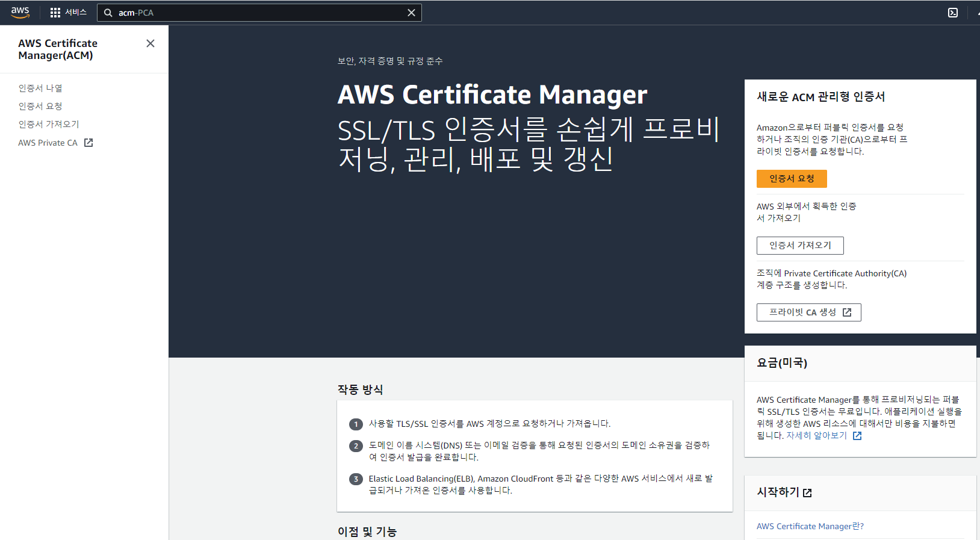This screenshot has height=540, width=980.
Task: Click step 3 text about Elastic Load Balancing
Action: [541, 485]
